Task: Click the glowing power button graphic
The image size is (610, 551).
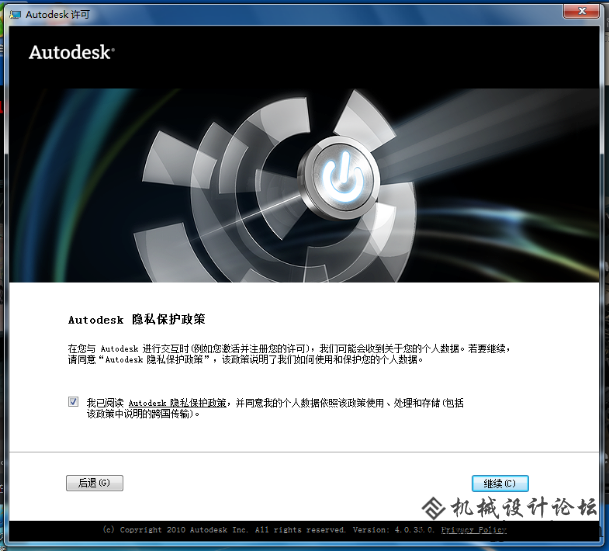Action: click(x=342, y=177)
